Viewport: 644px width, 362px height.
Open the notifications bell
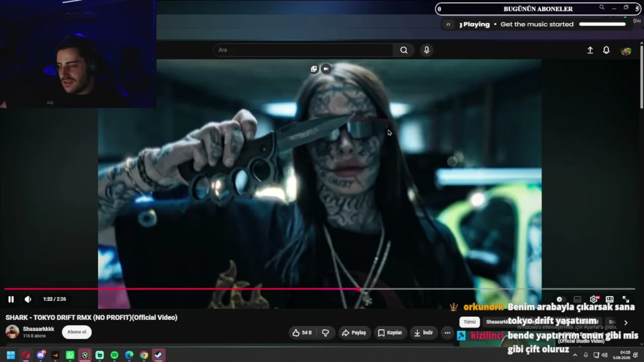click(606, 50)
